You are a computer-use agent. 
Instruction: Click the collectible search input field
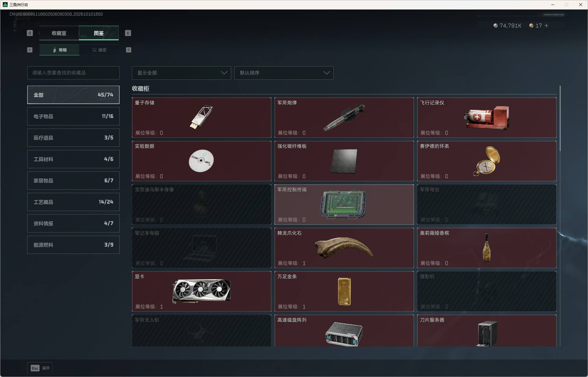[x=73, y=73]
